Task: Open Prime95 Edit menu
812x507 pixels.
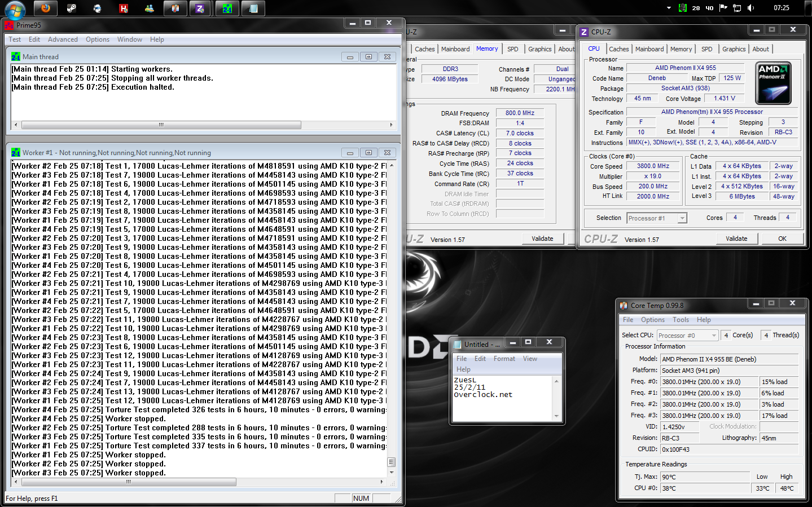Action: pos(34,39)
